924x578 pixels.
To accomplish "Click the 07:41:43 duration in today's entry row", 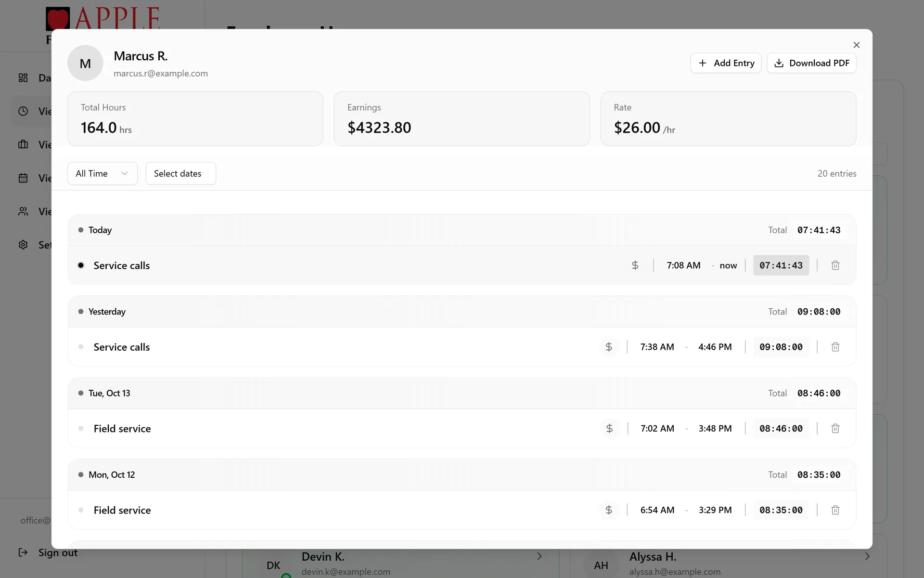I will tap(781, 265).
